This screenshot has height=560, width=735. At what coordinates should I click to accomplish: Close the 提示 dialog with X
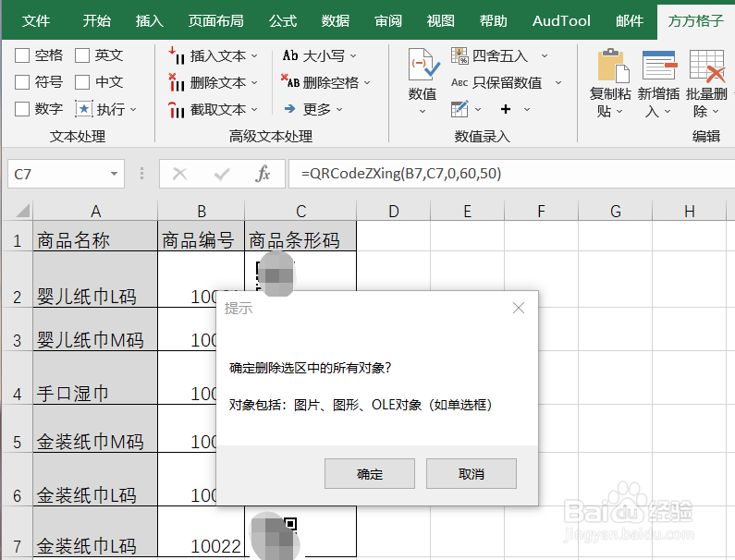click(519, 308)
